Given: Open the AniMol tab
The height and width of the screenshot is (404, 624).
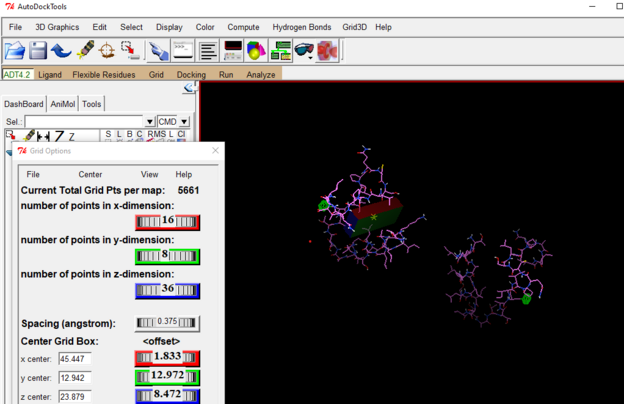Looking at the screenshot, I should 62,104.
